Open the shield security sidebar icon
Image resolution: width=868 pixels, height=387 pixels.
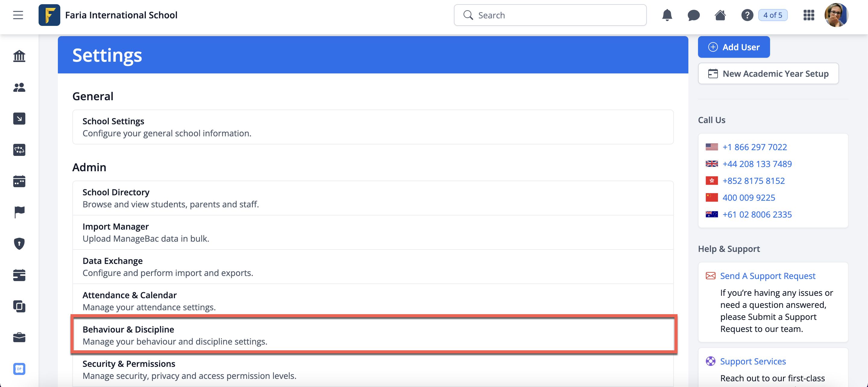[x=19, y=243]
